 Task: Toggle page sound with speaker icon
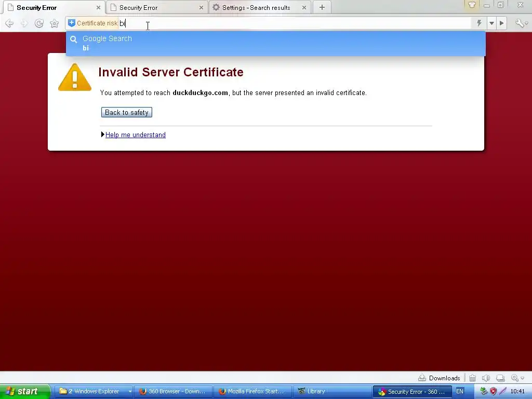pos(486,378)
